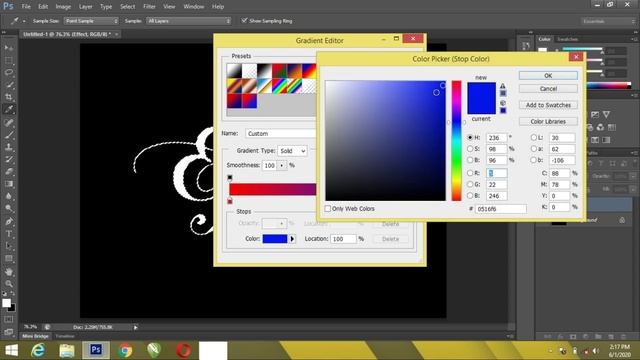Open the Layer menu
The image size is (640, 360).
pos(85,7)
